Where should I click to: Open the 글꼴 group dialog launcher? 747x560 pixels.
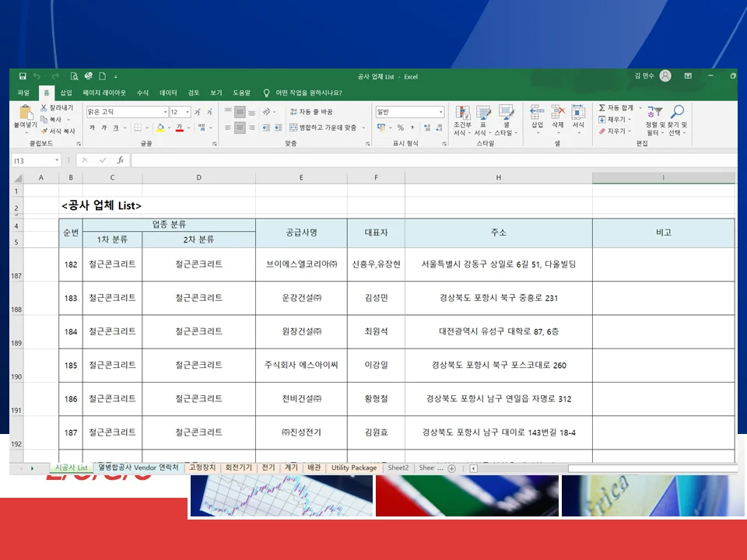(x=215, y=143)
